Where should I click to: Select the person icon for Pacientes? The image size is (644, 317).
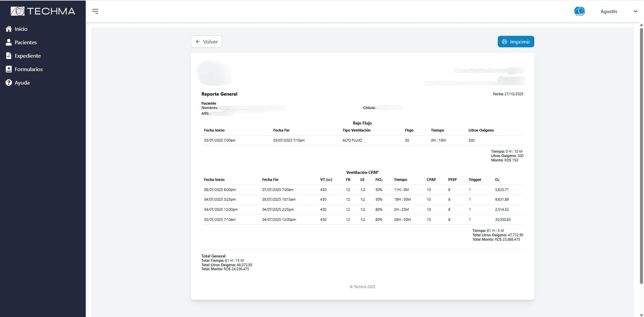point(9,42)
